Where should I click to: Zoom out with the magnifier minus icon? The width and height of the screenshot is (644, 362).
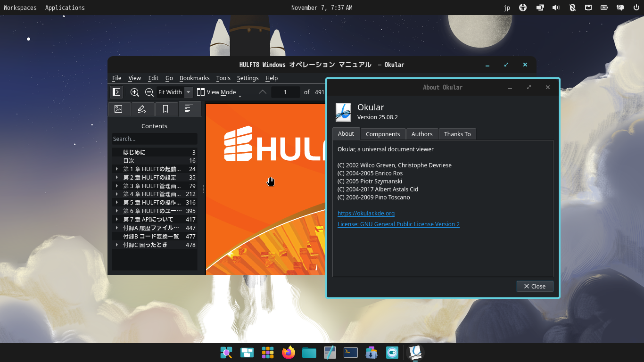(149, 92)
